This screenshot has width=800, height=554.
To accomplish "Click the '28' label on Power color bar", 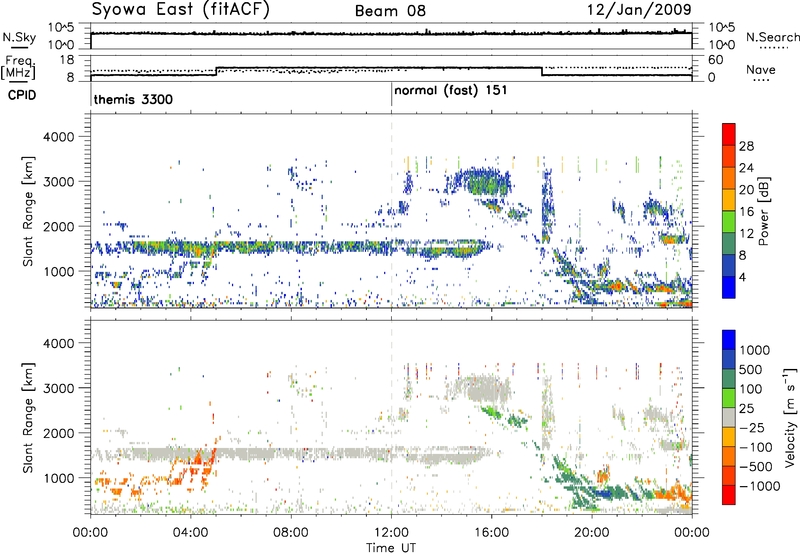I will 746,146.
